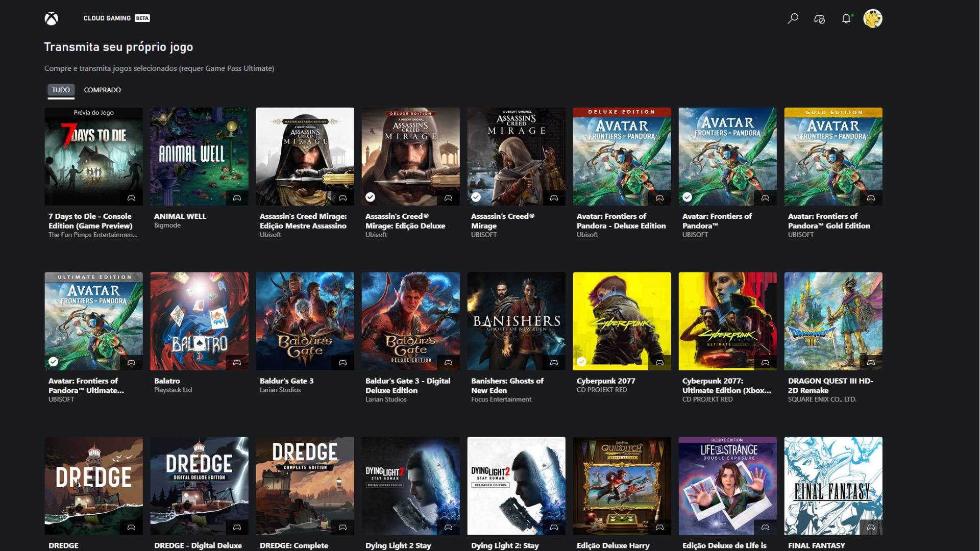Click controller icon on Avatar Gold Edition tile
The image size is (980, 551).
(x=871, y=198)
